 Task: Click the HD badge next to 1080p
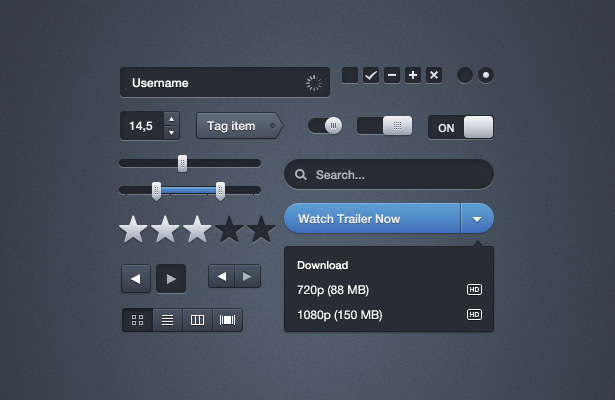pyautogui.click(x=474, y=315)
